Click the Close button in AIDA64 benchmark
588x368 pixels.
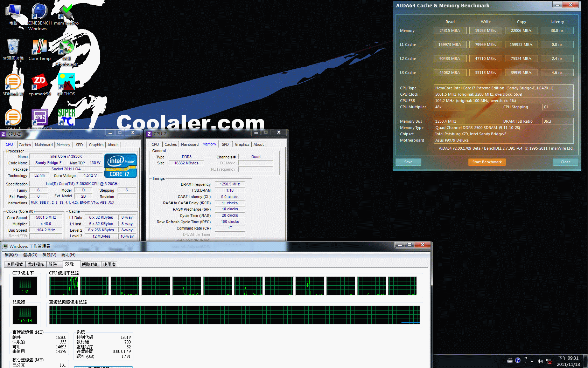point(565,162)
